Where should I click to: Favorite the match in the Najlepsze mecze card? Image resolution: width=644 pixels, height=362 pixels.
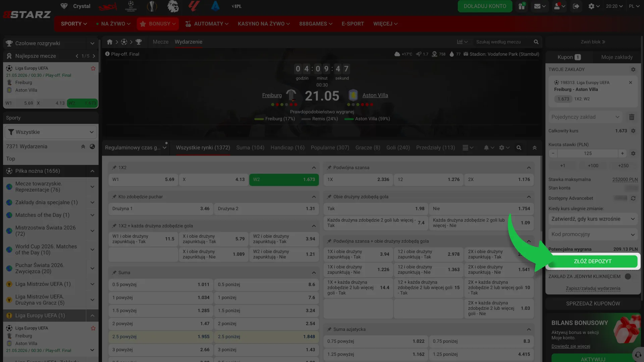(93, 68)
